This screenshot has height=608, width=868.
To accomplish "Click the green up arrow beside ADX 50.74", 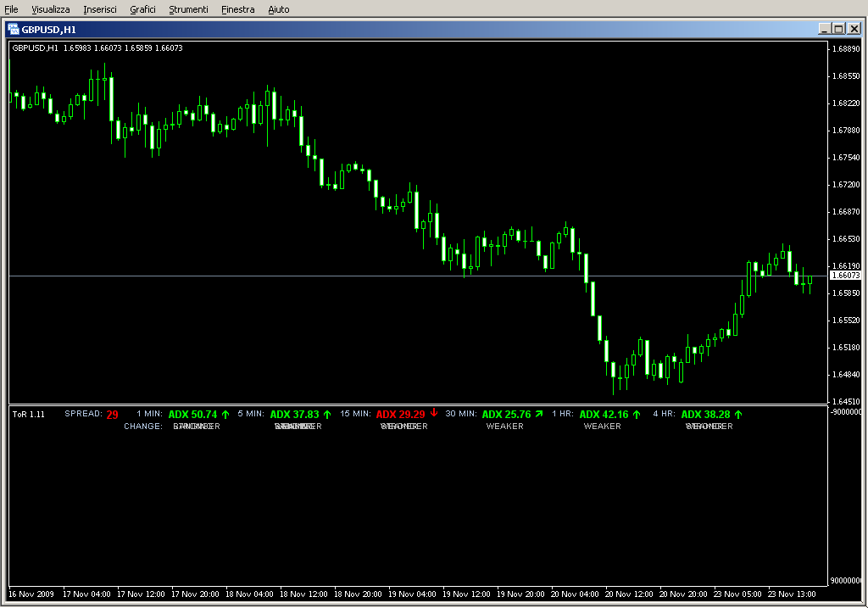I will [225, 415].
